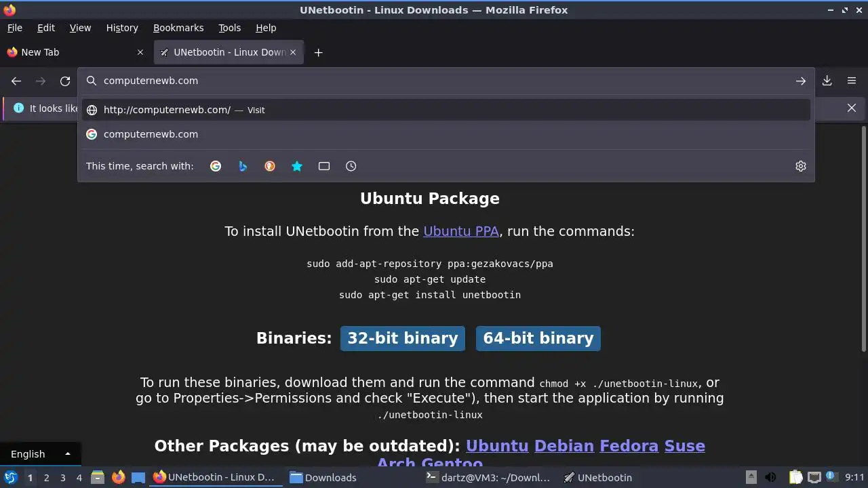Focus the UNetbootin Firefox taskbar entry
868x488 pixels.
coord(214,477)
